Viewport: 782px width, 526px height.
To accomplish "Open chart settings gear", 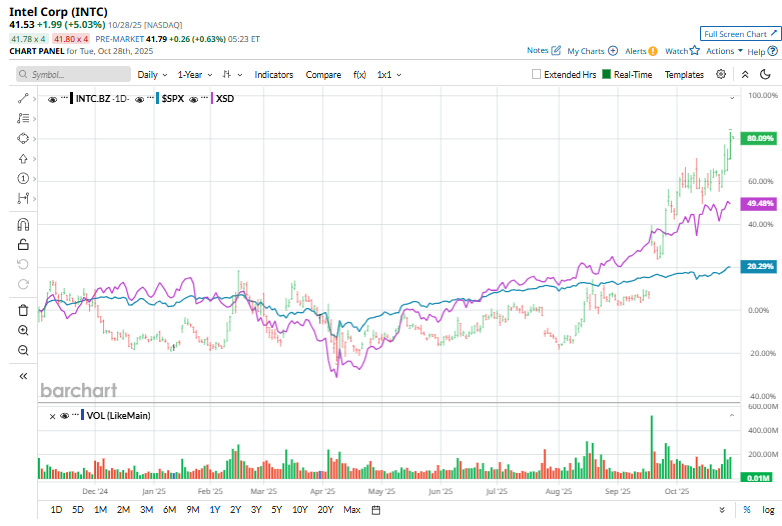I will click(723, 74).
